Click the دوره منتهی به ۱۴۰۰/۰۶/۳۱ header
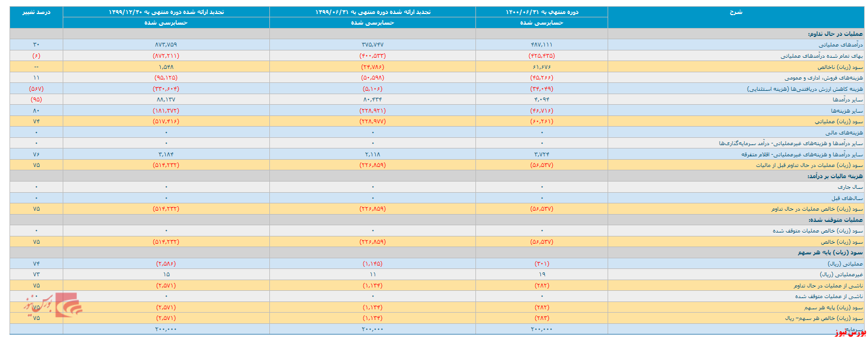The width and height of the screenshot is (868, 339). [x=542, y=12]
